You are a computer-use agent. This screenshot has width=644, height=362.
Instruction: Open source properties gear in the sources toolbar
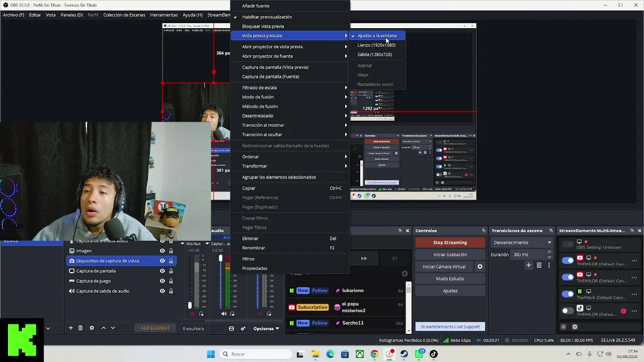click(x=92, y=328)
